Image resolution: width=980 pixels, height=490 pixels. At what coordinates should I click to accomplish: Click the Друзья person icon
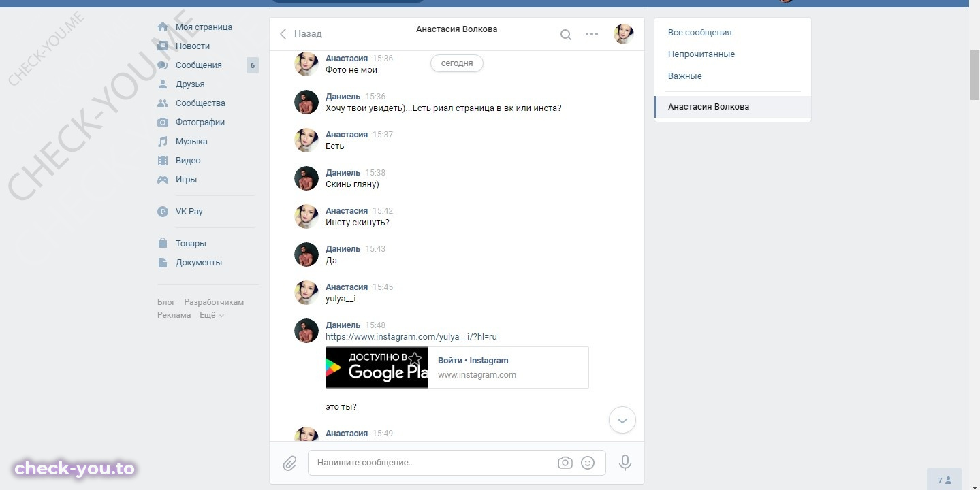click(163, 84)
